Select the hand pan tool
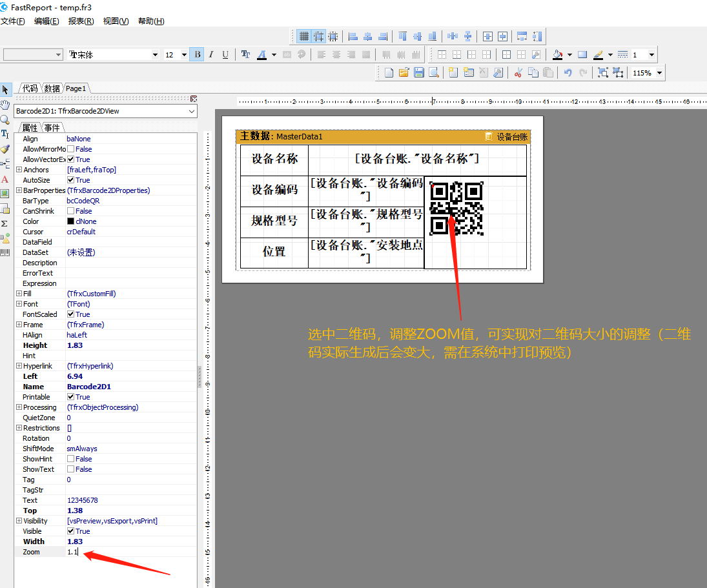 point(5,105)
